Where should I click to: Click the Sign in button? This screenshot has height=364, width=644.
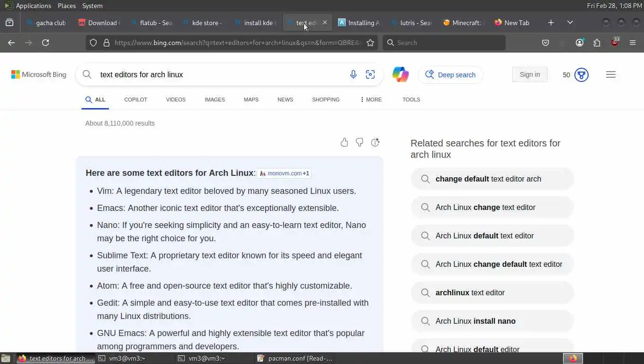[529, 74]
